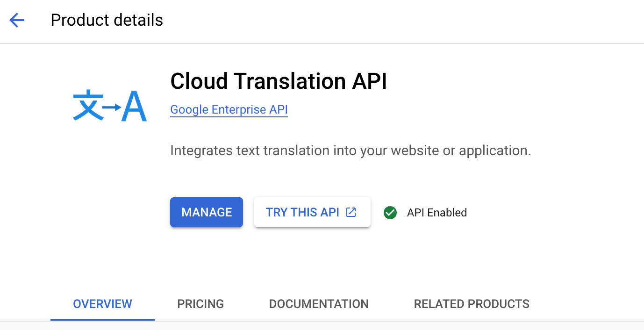The height and width of the screenshot is (330, 644).
Task: Click the Product details page title
Action: (107, 20)
